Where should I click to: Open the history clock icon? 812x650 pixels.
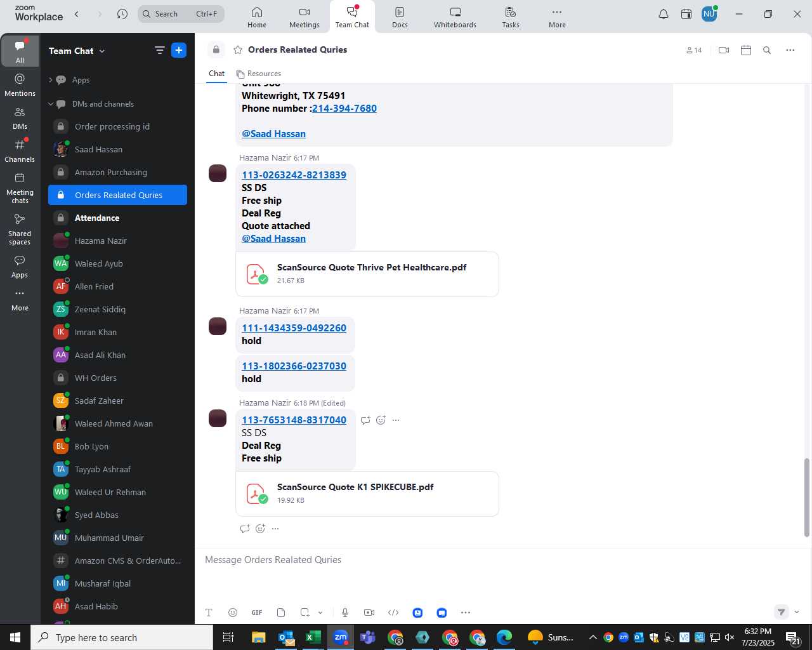pos(122,14)
